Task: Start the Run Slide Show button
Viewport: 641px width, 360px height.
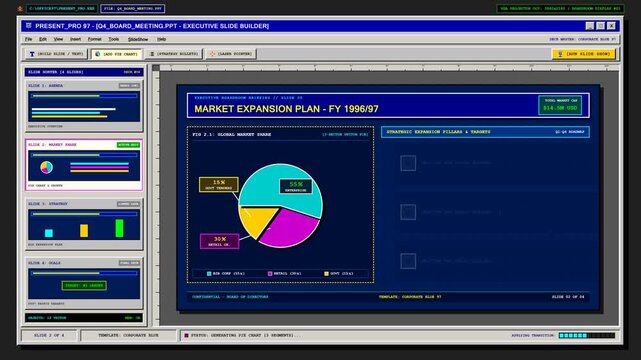Action: (584, 54)
